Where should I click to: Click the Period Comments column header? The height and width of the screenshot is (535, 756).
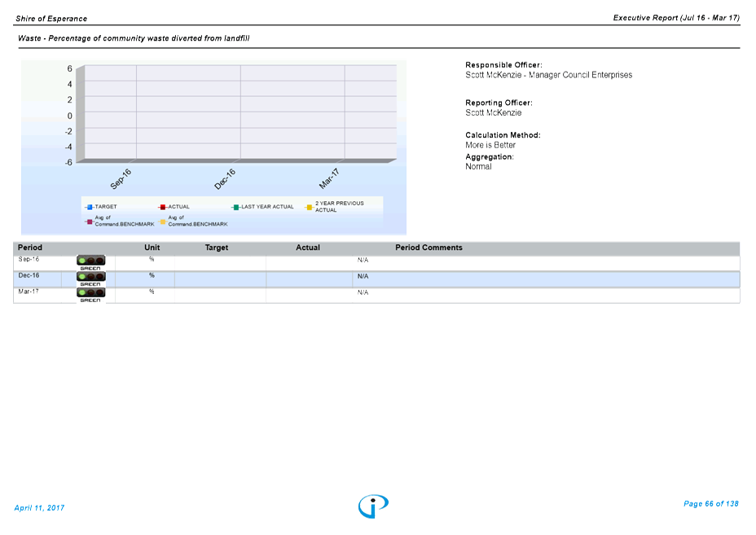point(429,248)
